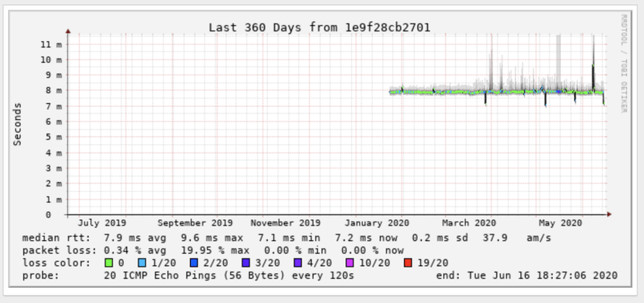Click the '1 m' y-axis tick label
The image size is (644, 303).
[x=55, y=199]
